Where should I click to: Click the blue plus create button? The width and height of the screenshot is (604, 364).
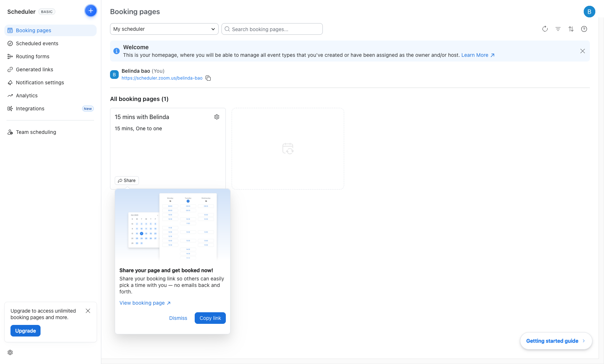(x=91, y=11)
